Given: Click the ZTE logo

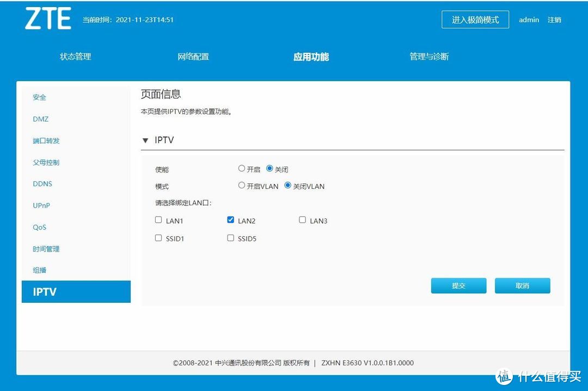Looking at the screenshot, I should coord(48,18).
